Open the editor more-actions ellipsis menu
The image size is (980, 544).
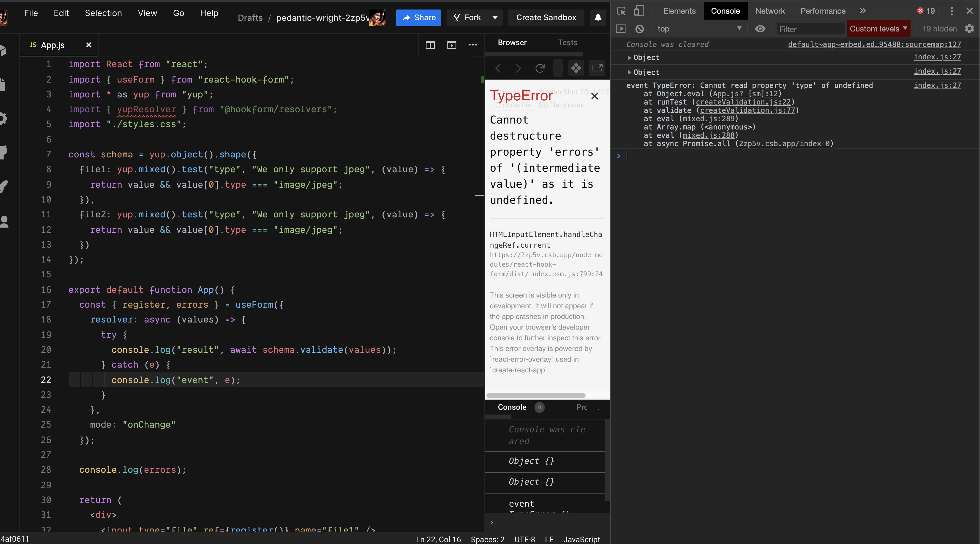tap(472, 45)
